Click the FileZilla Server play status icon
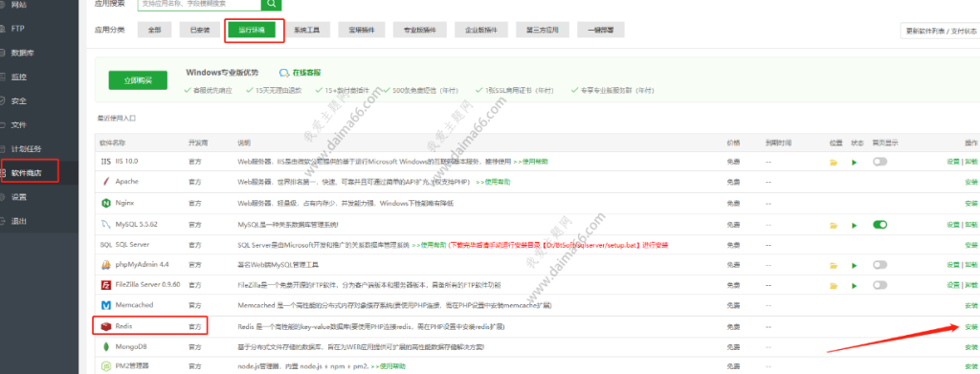The width and height of the screenshot is (980, 374). [855, 285]
